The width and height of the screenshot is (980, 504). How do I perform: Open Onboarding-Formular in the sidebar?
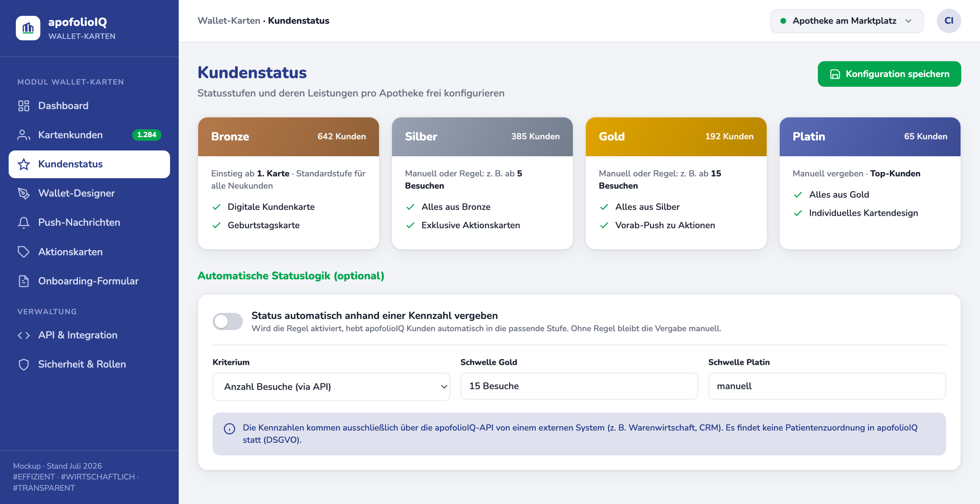pyautogui.click(x=89, y=281)
